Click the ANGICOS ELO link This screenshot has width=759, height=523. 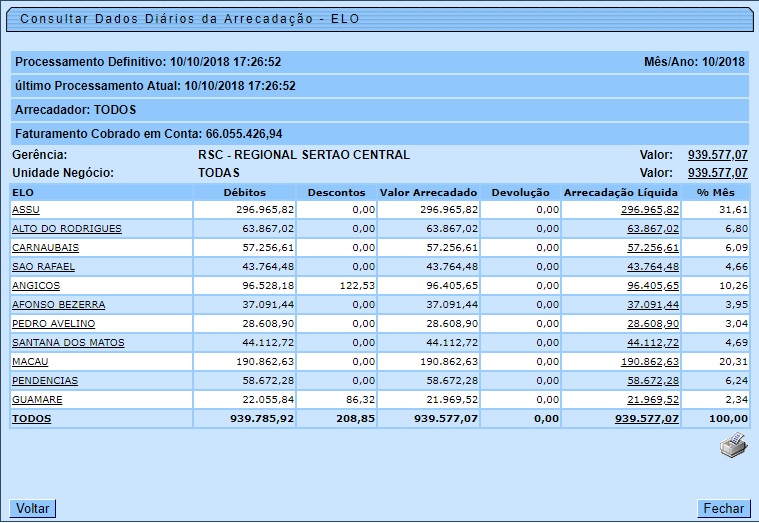coord(34,286)
